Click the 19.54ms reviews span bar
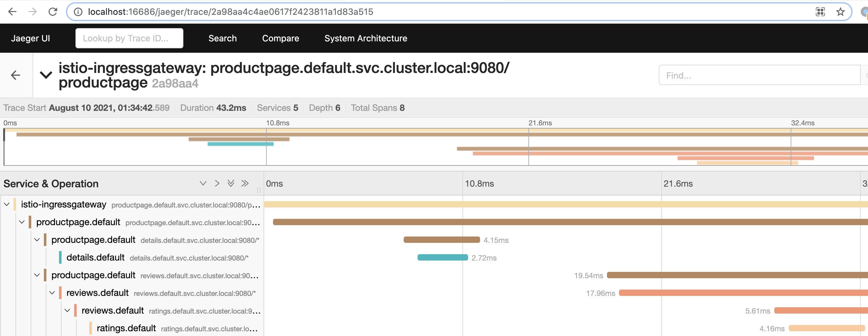The width and height of the screenshot is (868, 336). click(737, 275)
